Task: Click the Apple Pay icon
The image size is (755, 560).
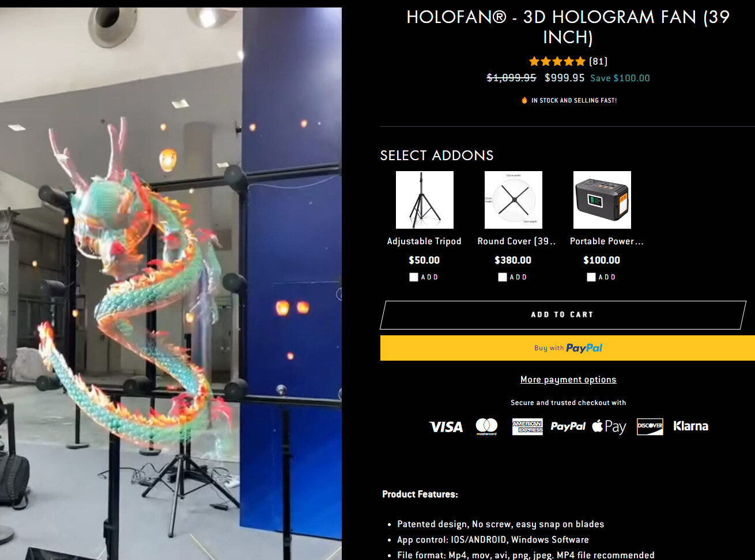Action: click(x=609, y=426)
